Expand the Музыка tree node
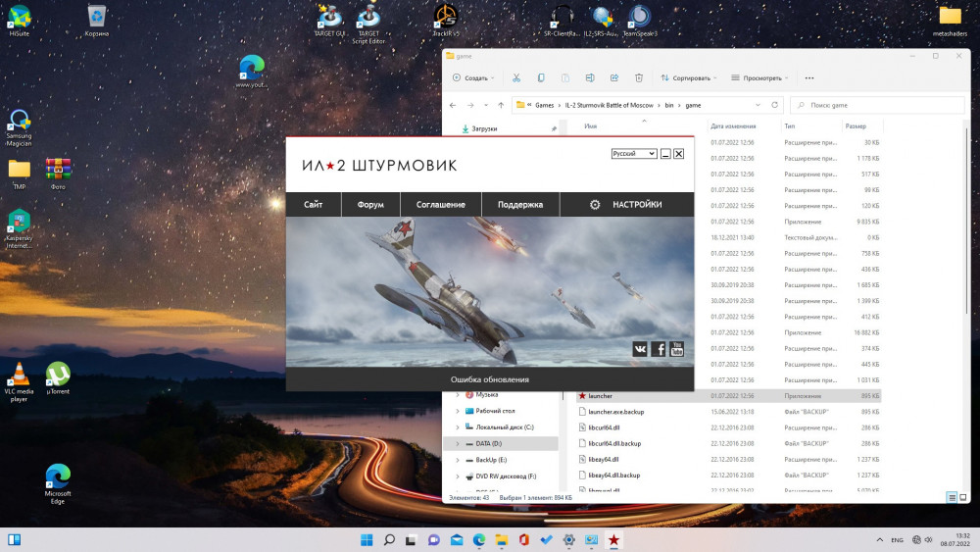Screen dimensions: 980x552 click(x=458, y=394)
